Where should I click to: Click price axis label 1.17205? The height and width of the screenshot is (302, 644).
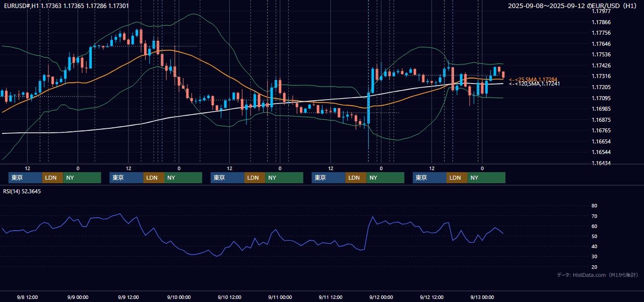click(601, 87)
